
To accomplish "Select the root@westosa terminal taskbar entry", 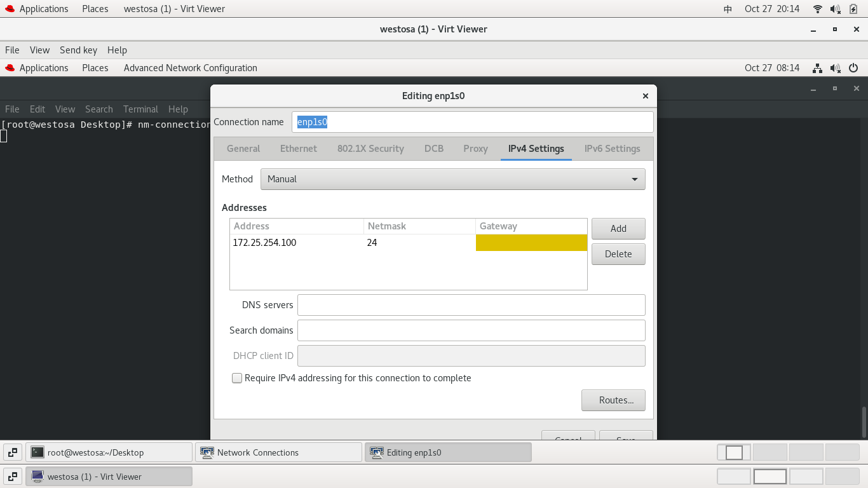I will coord(108,452).
